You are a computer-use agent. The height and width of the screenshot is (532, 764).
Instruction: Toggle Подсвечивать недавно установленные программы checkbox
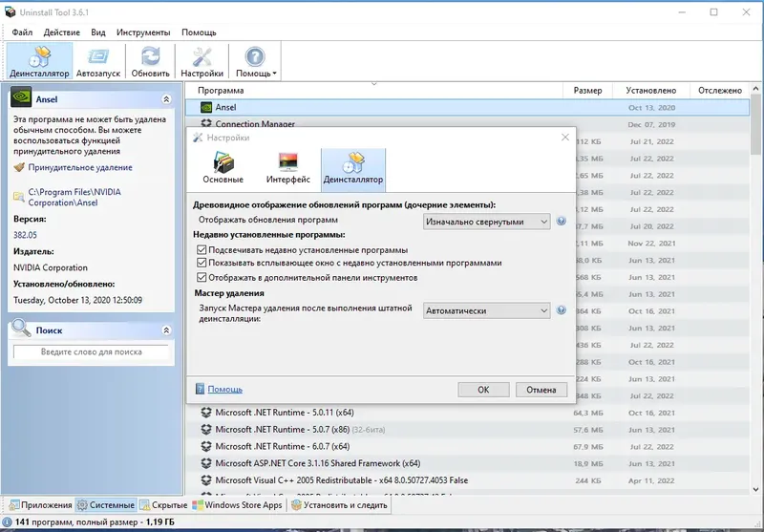point(202,249)
